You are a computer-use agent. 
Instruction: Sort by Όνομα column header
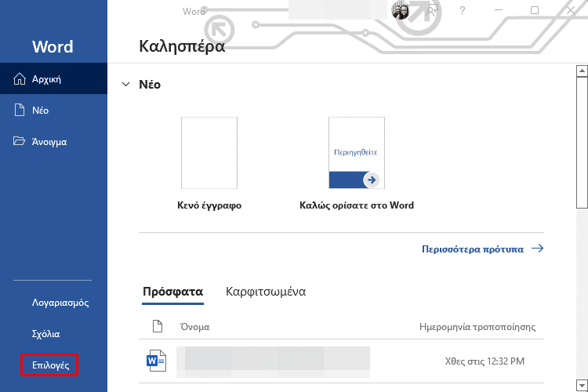tap(194, 327)
